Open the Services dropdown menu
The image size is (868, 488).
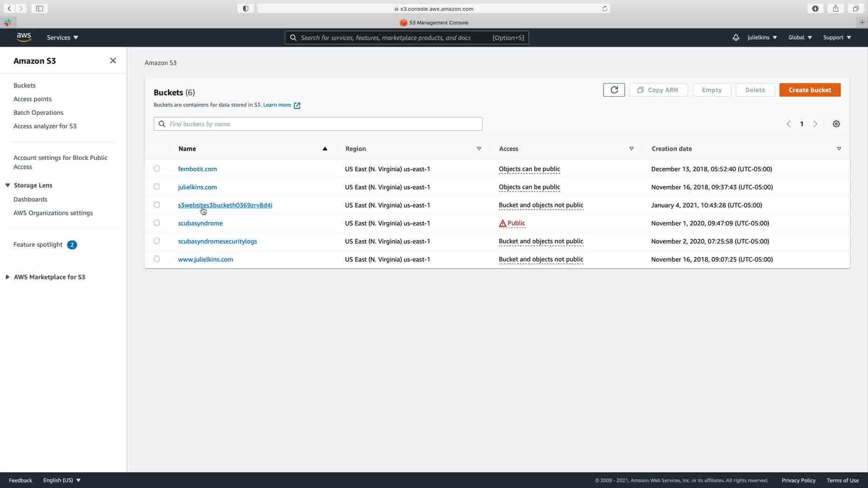[62, 38]
